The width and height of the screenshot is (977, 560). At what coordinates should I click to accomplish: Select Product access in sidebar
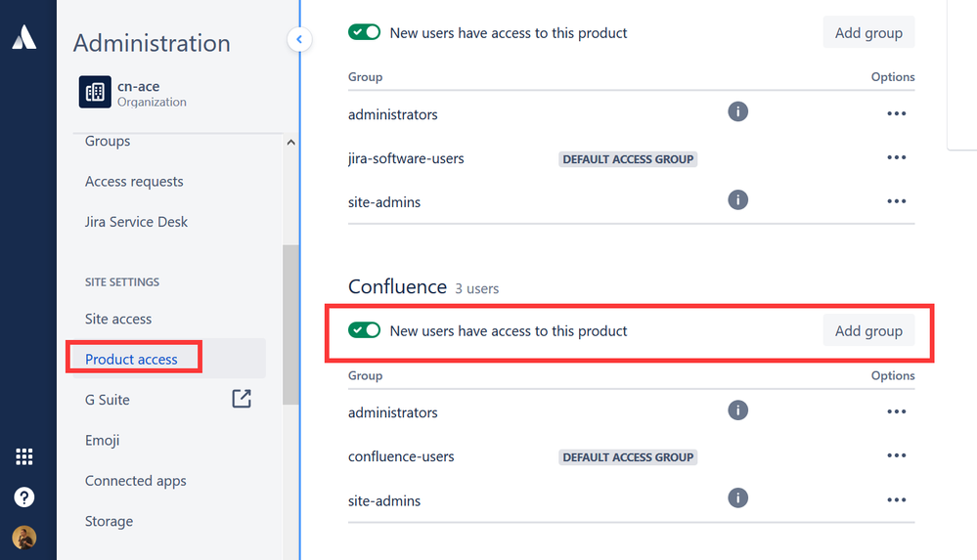[132, 359]
